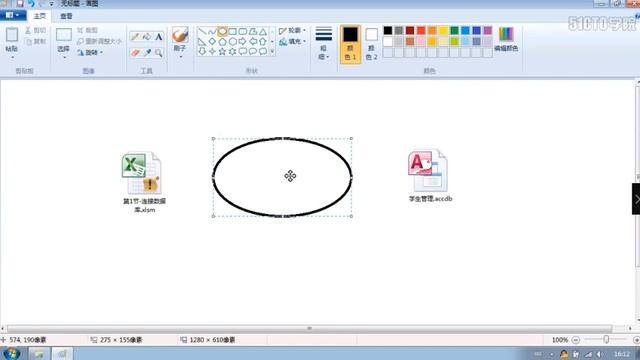Choose the Pentagon shape
Screen dimensions: 640x360
(222, 41)
